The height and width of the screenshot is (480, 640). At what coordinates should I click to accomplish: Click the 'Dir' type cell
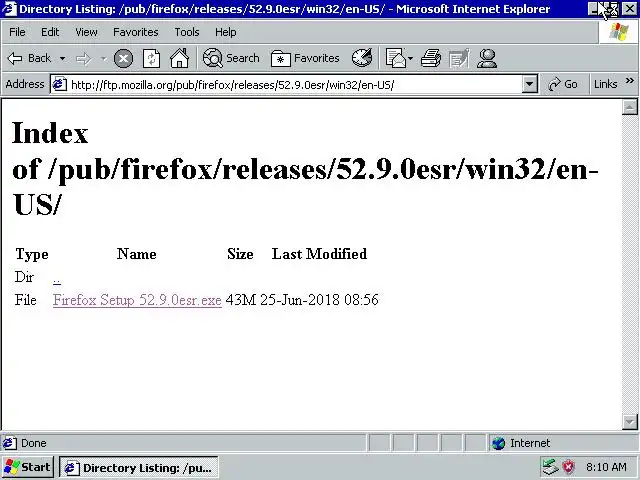(x=24, y=277)
